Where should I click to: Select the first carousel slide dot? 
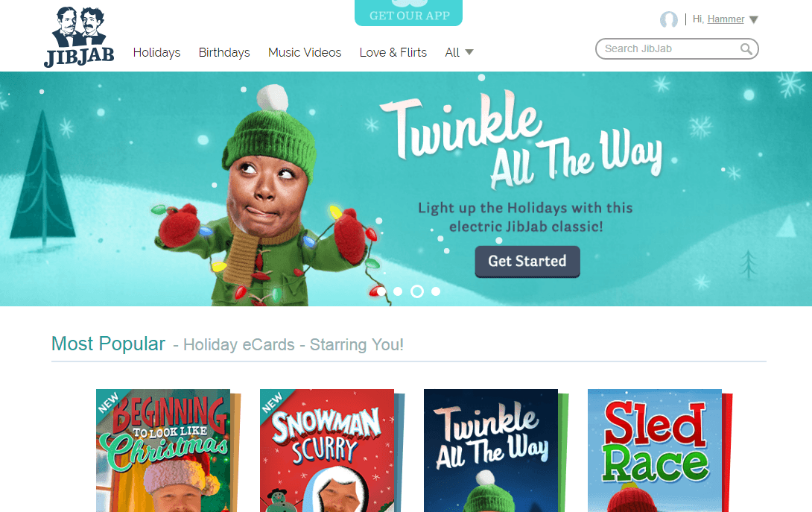point(381,291)
